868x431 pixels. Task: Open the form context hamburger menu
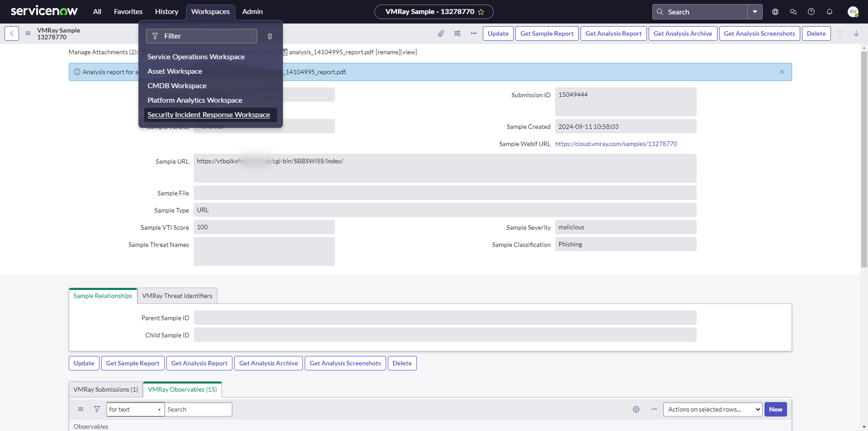point(28,33)
